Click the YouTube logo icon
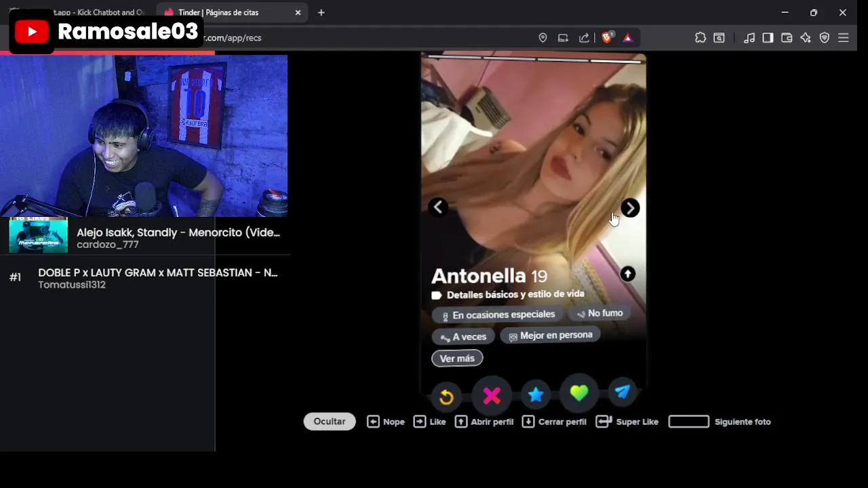Image resolution: width=868 pixels, height=488 pixels. point(32,31)
